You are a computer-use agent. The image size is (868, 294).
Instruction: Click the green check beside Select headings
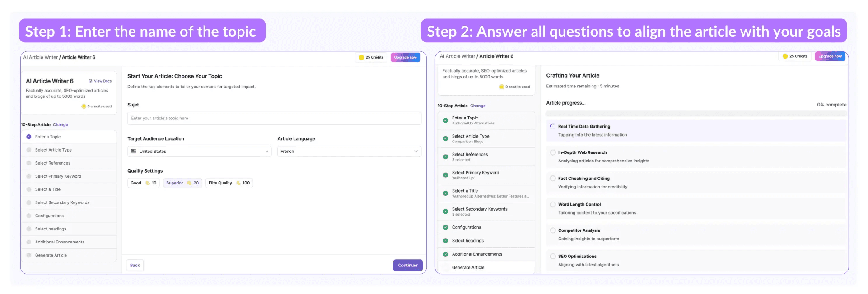coord(446,241)
